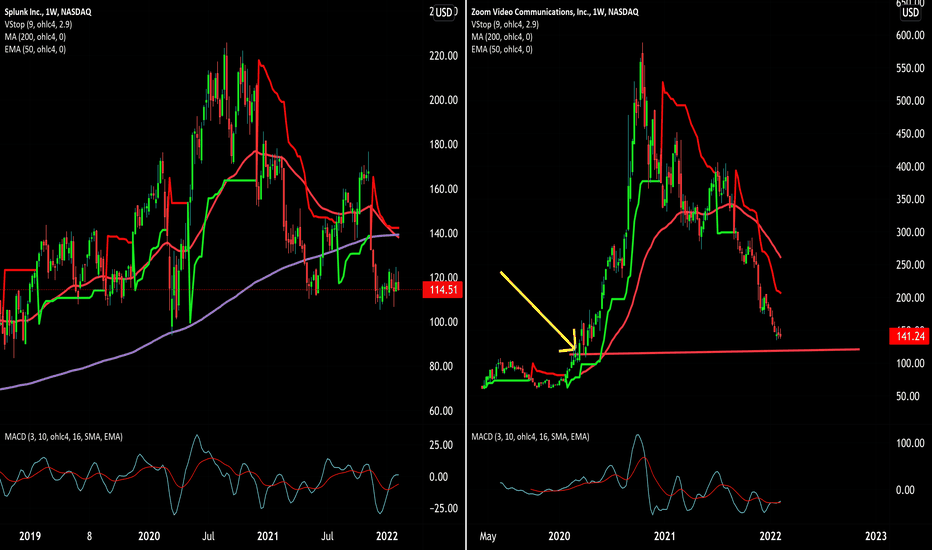This screenshot has height=550, width=932.
Task: Click 220.00 on the Splunk price axis
Action: point(443,56)
